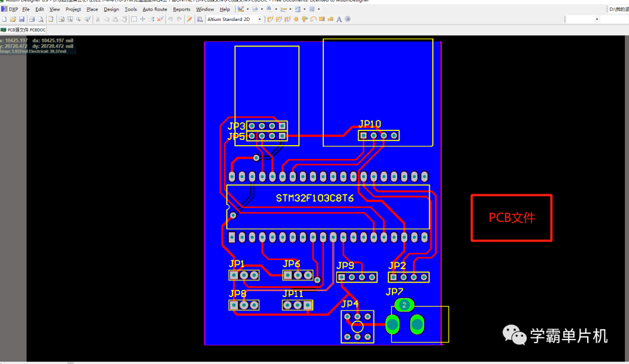The width and height of the screenshot is (629, 364).
Task: Expand alignment tools dropdown arrow
Action: (x=262, y=9)
